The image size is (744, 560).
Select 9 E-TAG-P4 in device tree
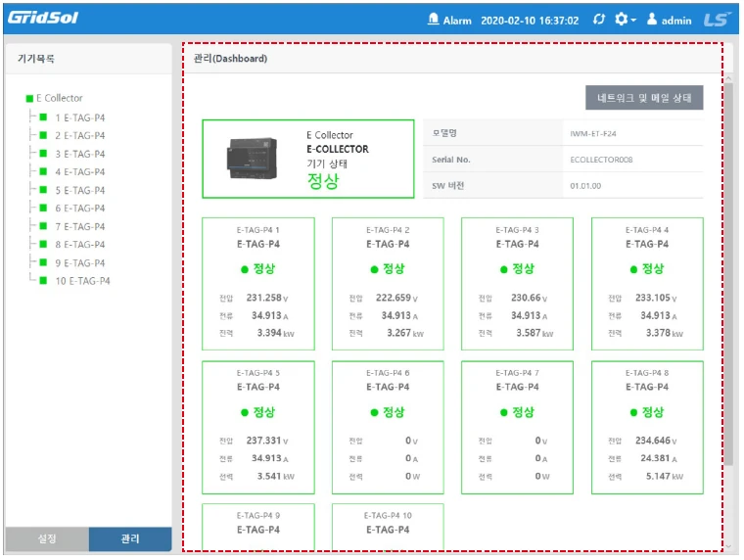pyautogui.click(x=79, y=263)
